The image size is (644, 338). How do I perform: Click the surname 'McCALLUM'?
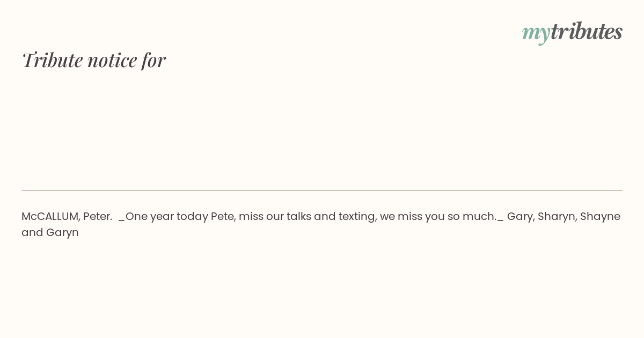(50, 216)
